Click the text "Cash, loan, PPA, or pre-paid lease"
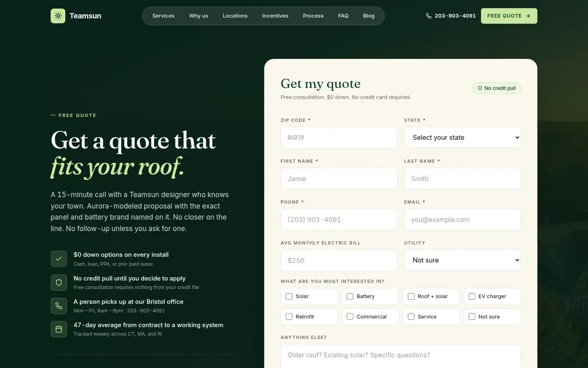The width and height of the screenshot is (588, 368). pyautogui.click(x=113, y=264)
